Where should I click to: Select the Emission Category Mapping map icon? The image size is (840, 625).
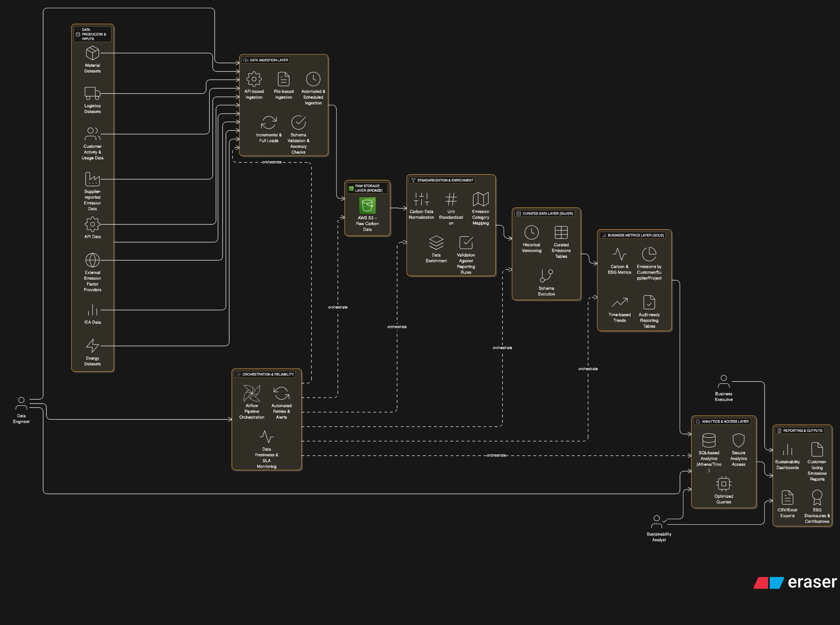(x=480, y=199)
